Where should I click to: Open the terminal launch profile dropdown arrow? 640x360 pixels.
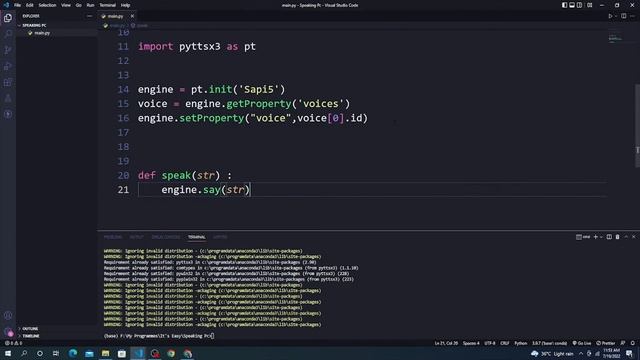[x=601, y=237]
